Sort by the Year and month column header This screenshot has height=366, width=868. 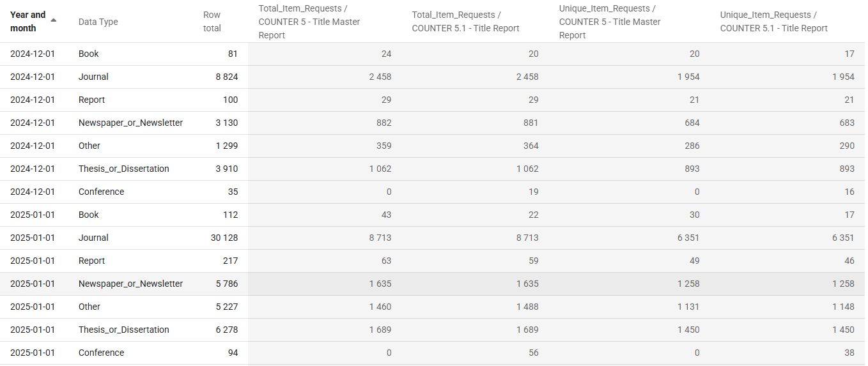click(x=28, y=22)
